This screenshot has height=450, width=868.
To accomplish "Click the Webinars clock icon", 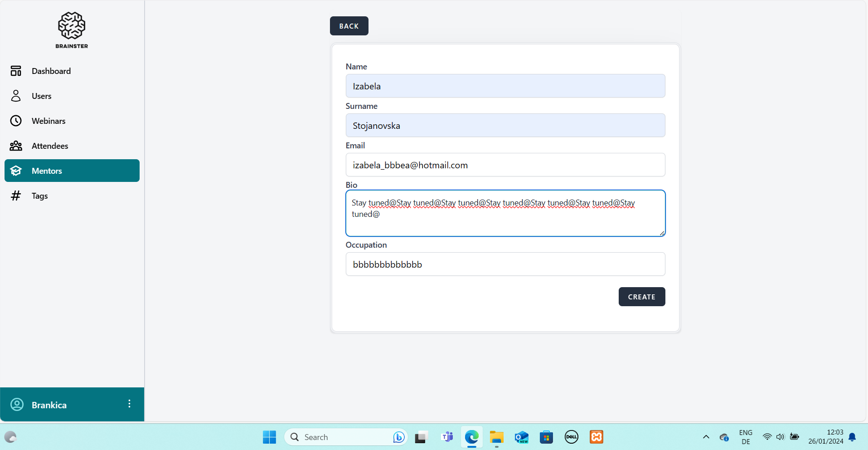I will pos(16,121).
